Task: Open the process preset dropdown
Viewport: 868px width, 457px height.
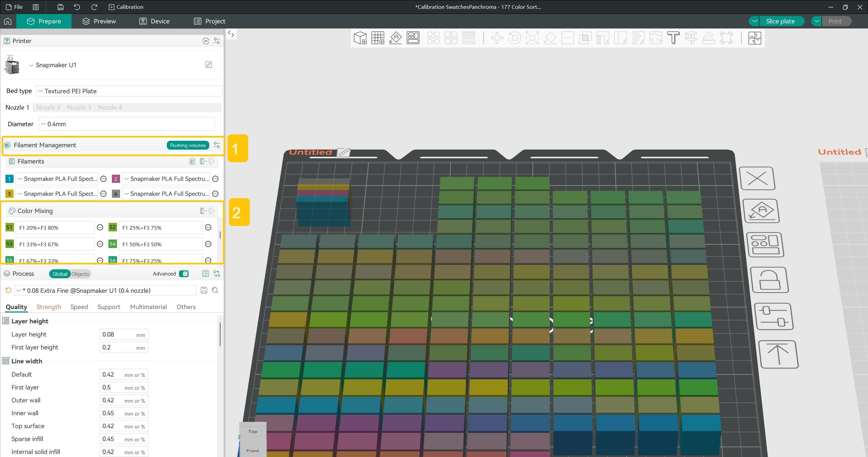Action: [x=105, y=290]
